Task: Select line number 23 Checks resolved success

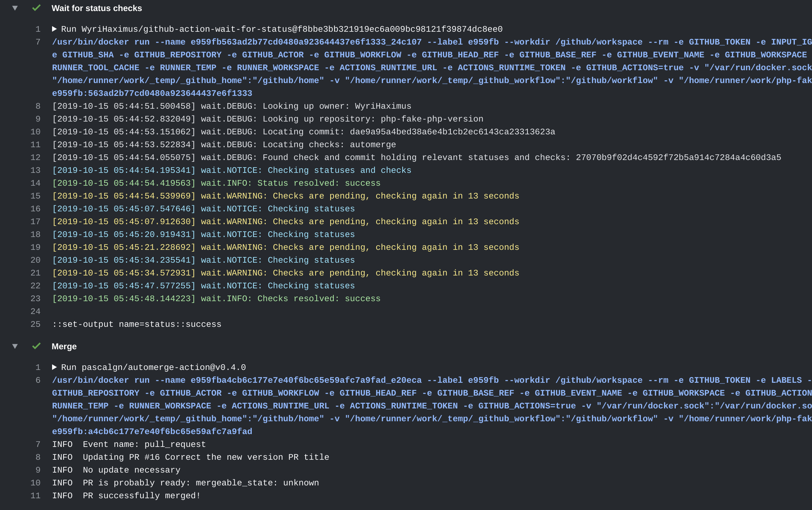Action: pyautogui.click(x=36, y=299)
